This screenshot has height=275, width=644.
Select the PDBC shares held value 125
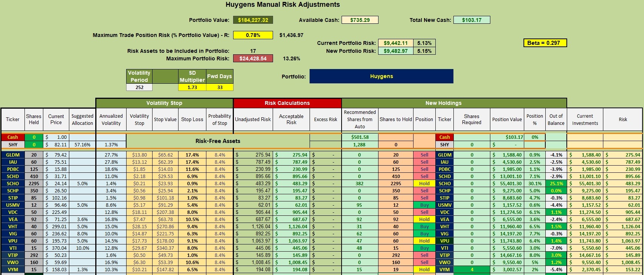[34, 169]
